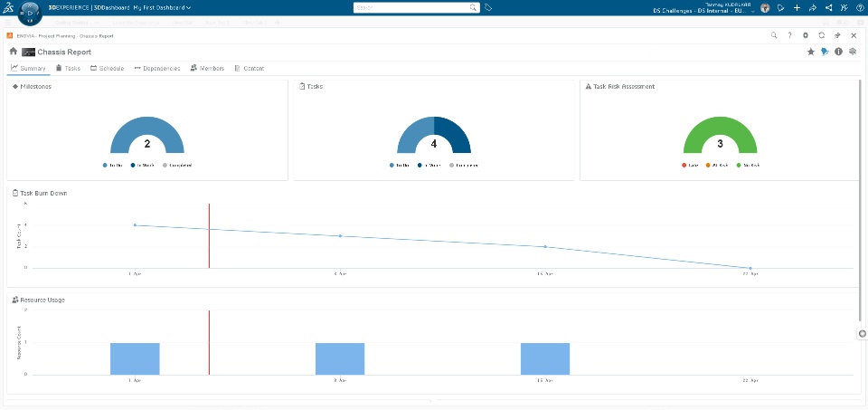868x410 pixels.
Task: Toggle Tasks chart Completed legend item
Action: (464, 165)
